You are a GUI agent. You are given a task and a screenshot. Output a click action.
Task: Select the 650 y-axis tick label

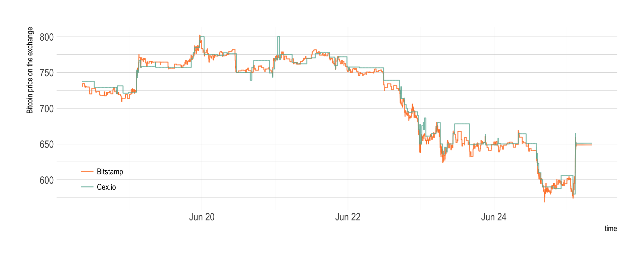point(47,144)
